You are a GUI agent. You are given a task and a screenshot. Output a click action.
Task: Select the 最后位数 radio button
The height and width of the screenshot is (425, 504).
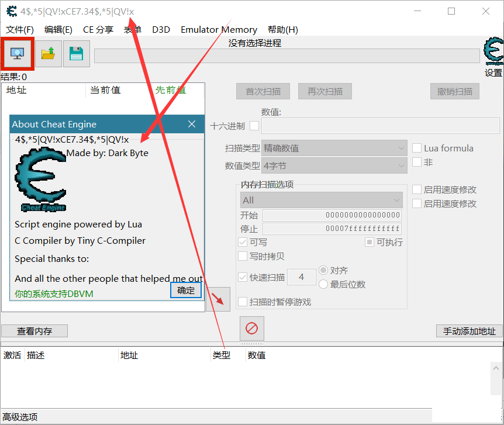(323, 284)
